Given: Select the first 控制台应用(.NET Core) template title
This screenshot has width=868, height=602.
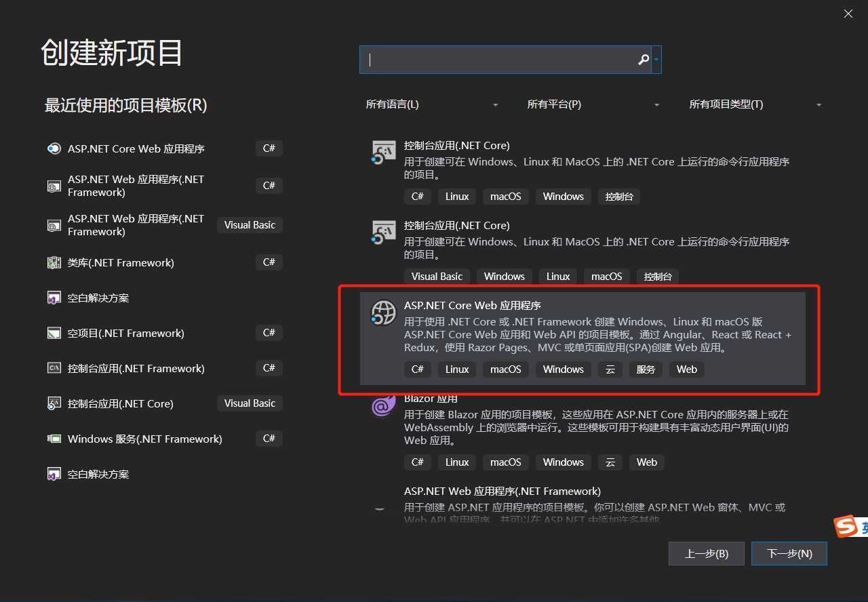Looking at the screenshot, I should [x=456, y=146].
